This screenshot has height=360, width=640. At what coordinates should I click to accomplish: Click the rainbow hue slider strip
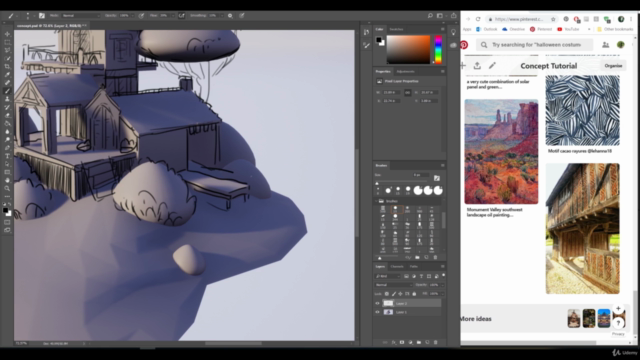(438, 49)
